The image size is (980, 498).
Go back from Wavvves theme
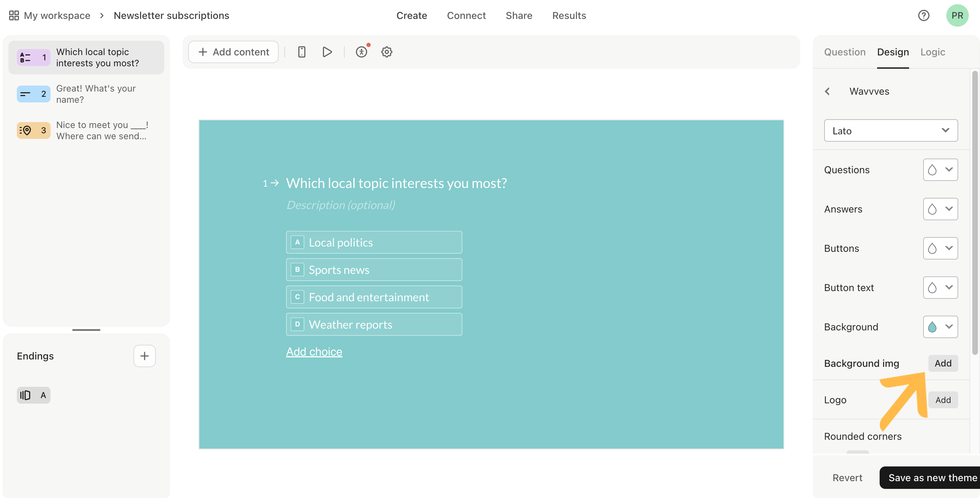point(827,91)
